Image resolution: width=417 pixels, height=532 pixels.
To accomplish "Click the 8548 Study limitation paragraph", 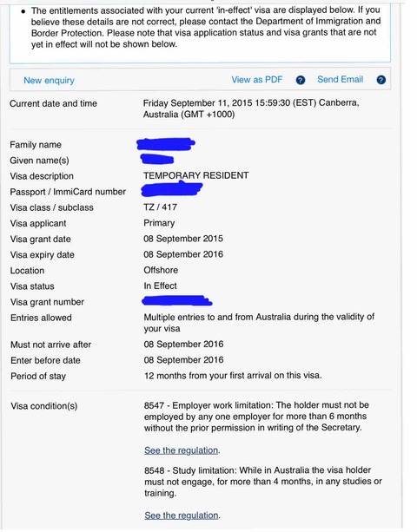I will click(263, 482).
